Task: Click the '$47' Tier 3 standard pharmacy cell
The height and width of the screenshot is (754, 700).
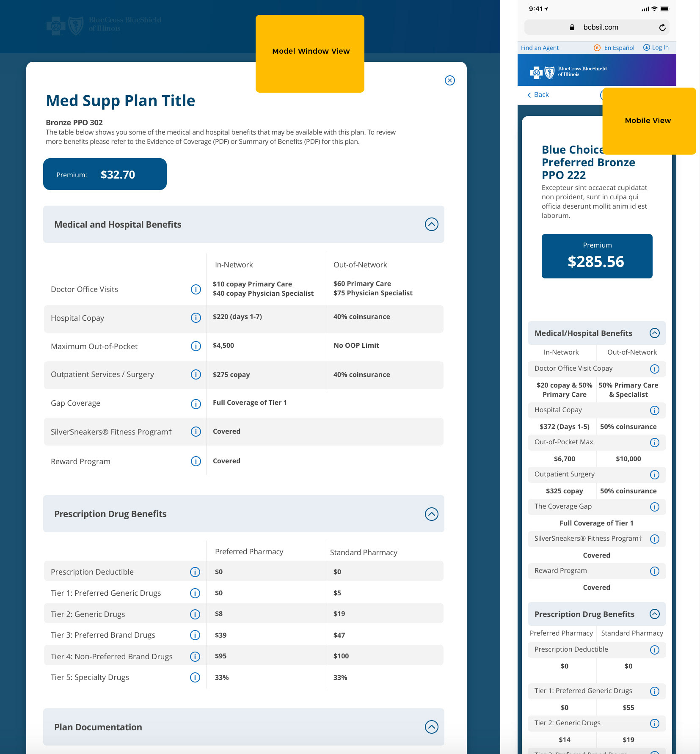Action: pos(339,636)
